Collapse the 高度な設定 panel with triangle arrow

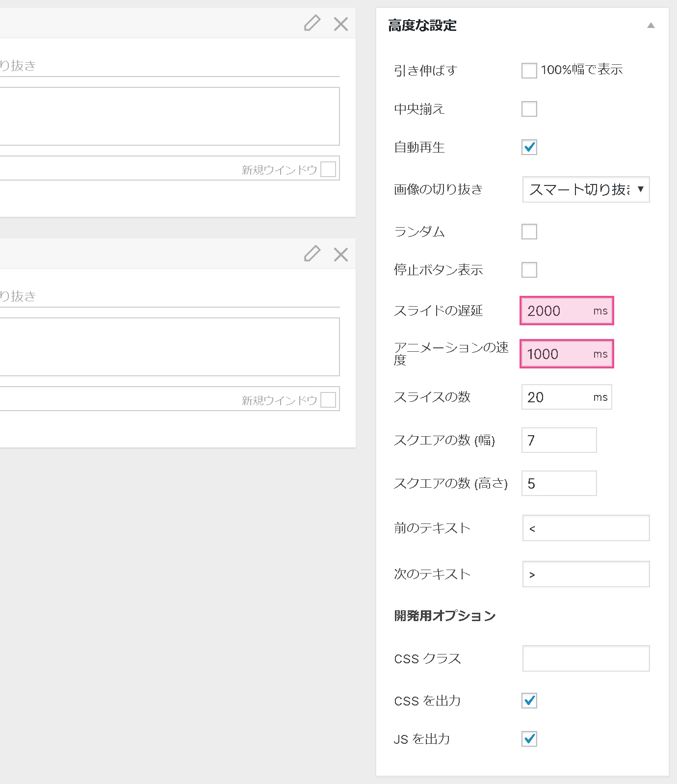point(651,26)
